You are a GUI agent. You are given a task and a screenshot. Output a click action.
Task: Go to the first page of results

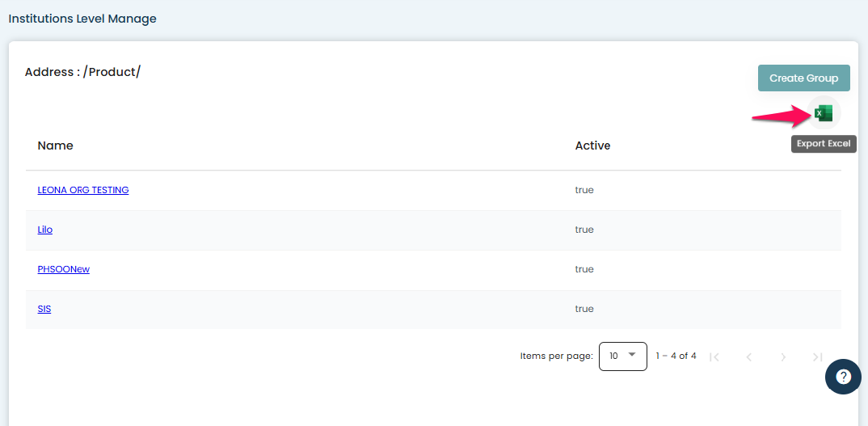click(714, 356)
